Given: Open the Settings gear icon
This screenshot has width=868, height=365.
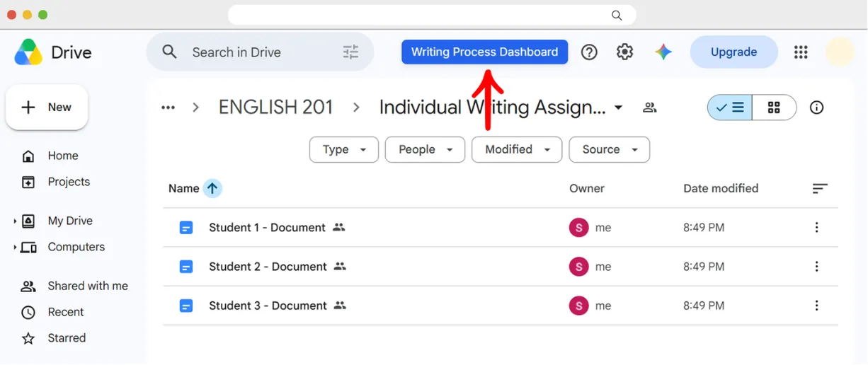Looking at the screenshot, I should pos(624,52).
